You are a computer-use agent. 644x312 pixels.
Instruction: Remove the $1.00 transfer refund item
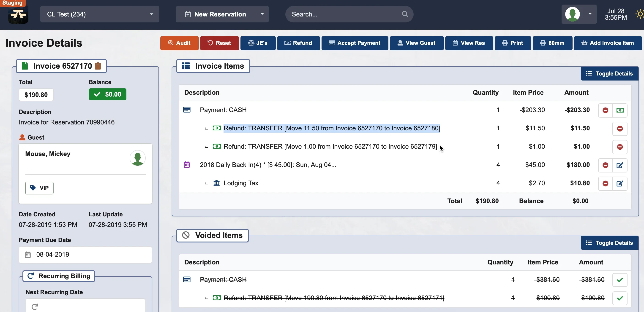click(620, 147)
